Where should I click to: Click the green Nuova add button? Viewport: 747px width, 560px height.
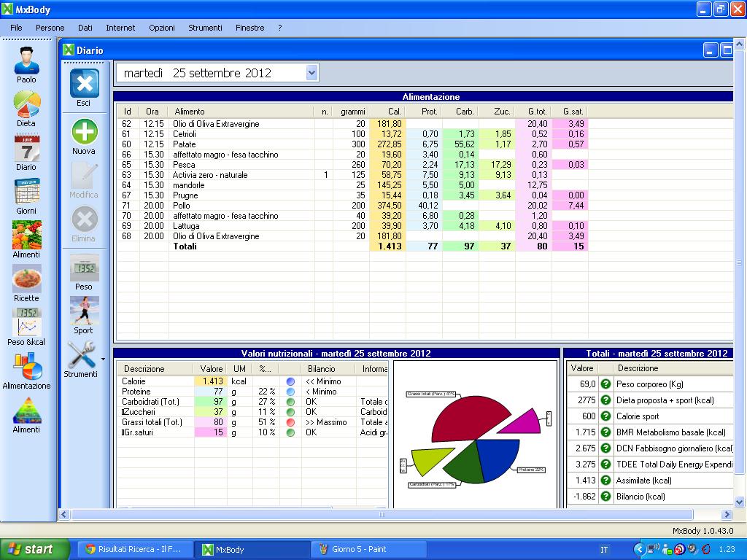pos(84,132)
